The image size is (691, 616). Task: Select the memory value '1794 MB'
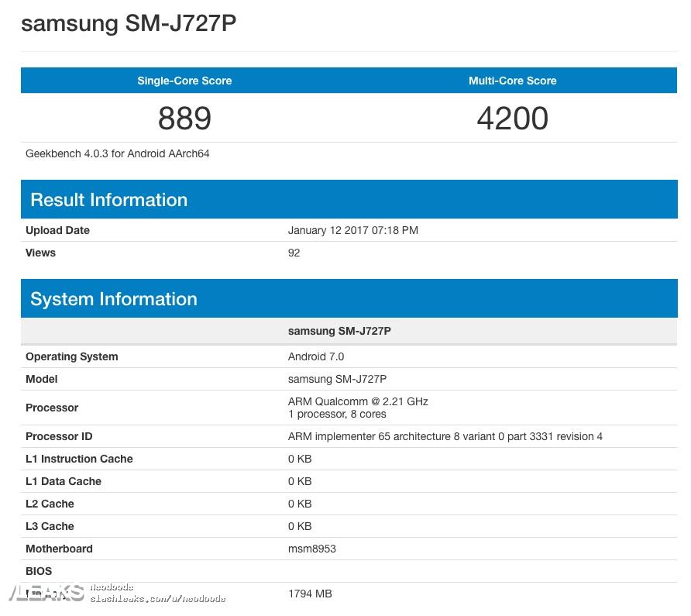[310, 594]
